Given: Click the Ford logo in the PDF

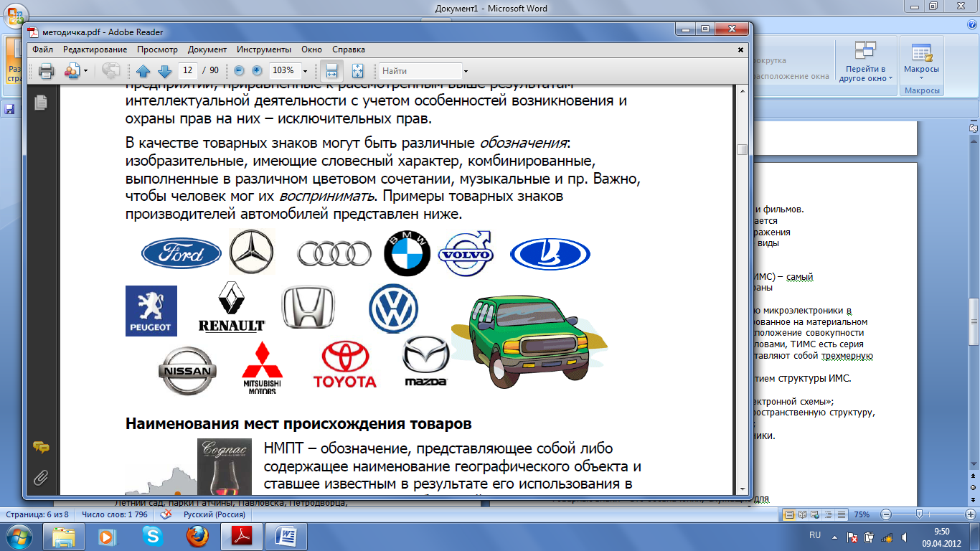Looking at the screenshot, I should click(x=182, y=254).
